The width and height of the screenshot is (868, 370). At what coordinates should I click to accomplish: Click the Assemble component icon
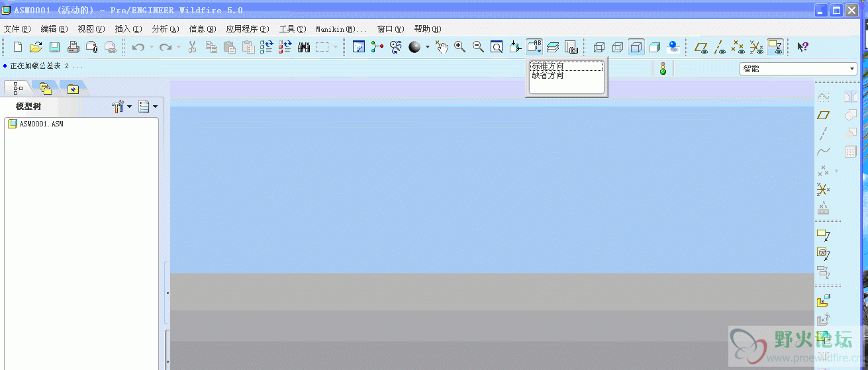pyautogui.click(x=823, y=301)
